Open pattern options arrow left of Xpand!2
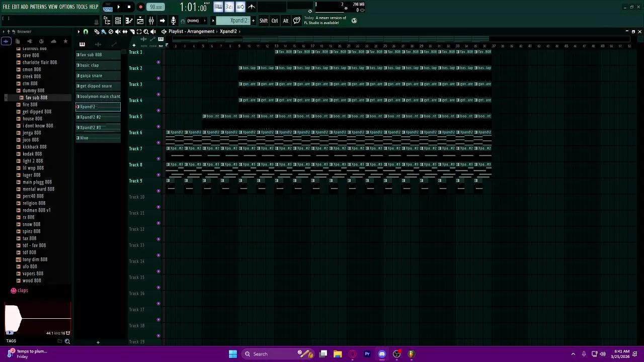Viewport: 644px width, 362px height. coord(213,21)
